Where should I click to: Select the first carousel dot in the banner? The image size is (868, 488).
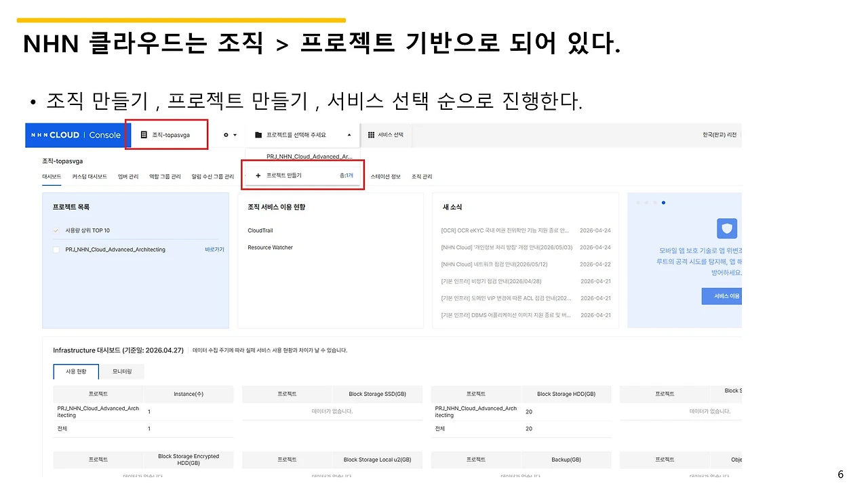pos(637,202)
